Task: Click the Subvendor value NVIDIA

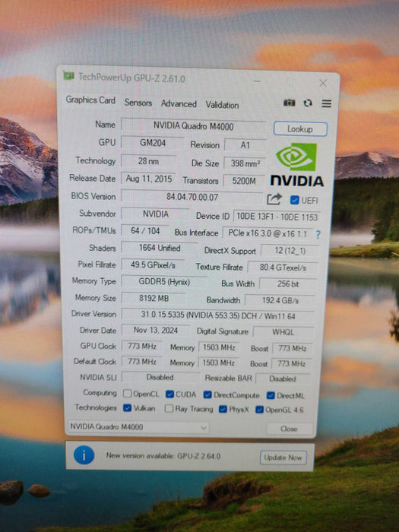Action: (x=155, y=214)
